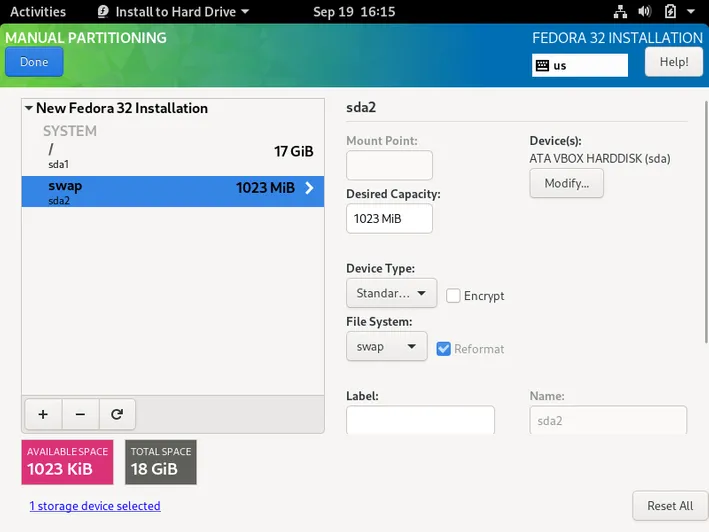Click the Name field showing sda2
Viewport: 709px width, 532px height.
tap(608, 420)
